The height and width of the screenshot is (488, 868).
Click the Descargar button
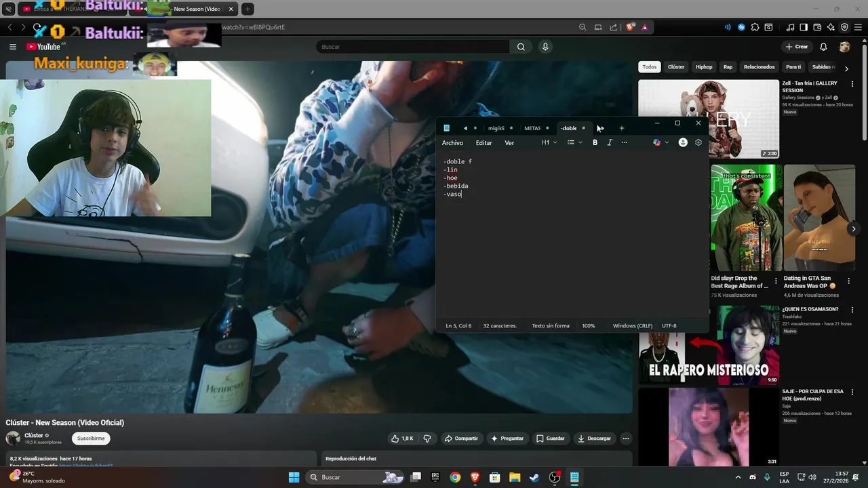595,439
